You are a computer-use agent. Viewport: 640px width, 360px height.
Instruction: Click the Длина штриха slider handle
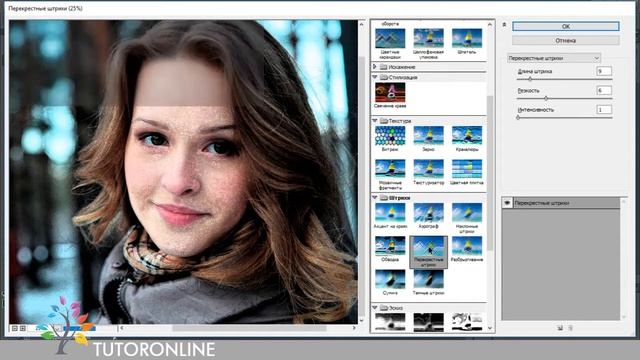click(x=530, y=79)
